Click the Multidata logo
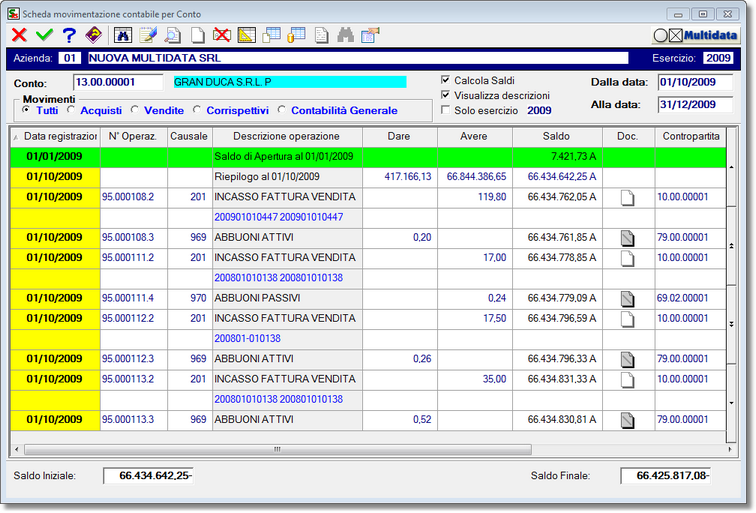The image size is (756, 513). 696,35
